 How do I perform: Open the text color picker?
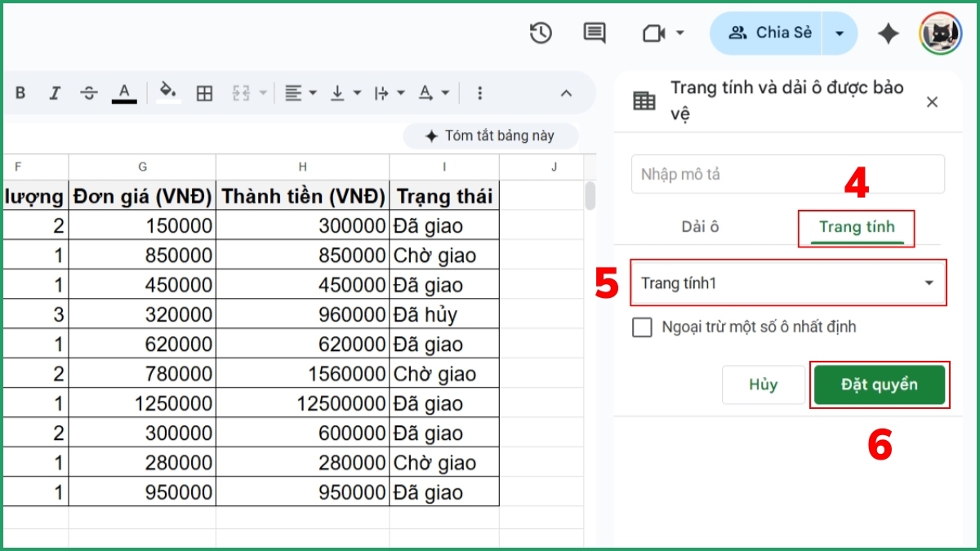[123, 93]
